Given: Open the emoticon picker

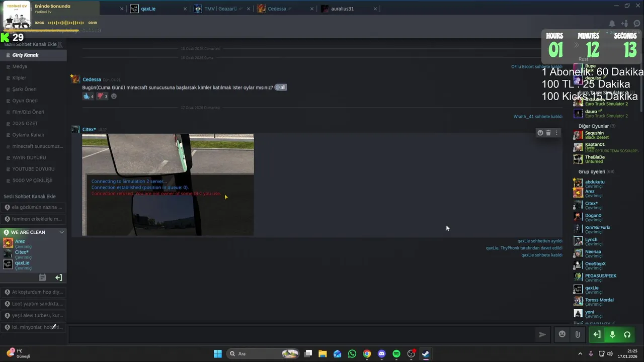Looking at the screenshot, I should pyautogui.click(x=562, y=334).
